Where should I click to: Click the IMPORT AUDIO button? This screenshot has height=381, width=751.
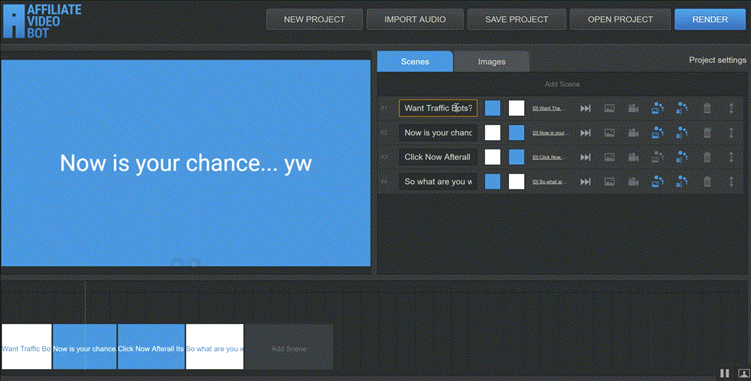pyautogui.click(x=415, y=19)
